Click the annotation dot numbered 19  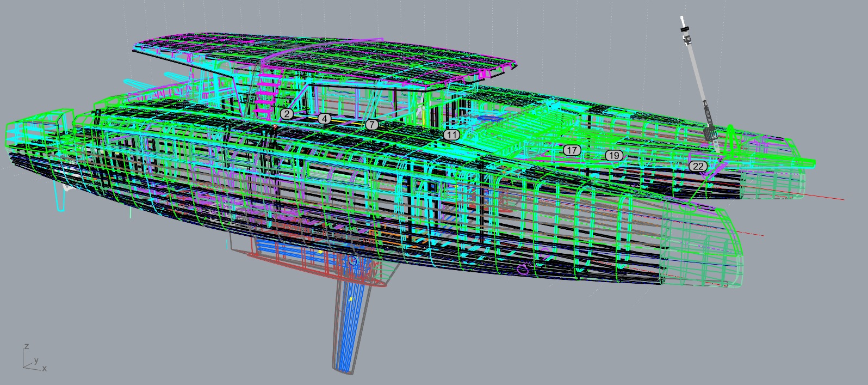[613, 156]
